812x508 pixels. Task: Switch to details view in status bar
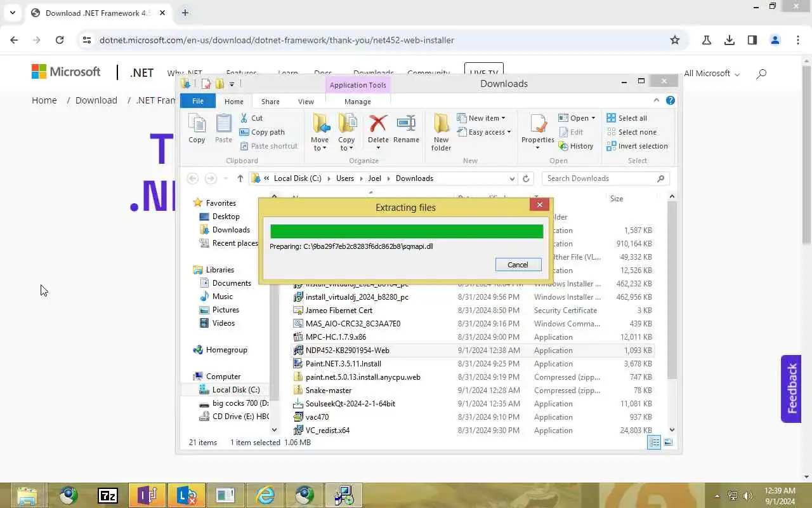(x=654, y=443)
